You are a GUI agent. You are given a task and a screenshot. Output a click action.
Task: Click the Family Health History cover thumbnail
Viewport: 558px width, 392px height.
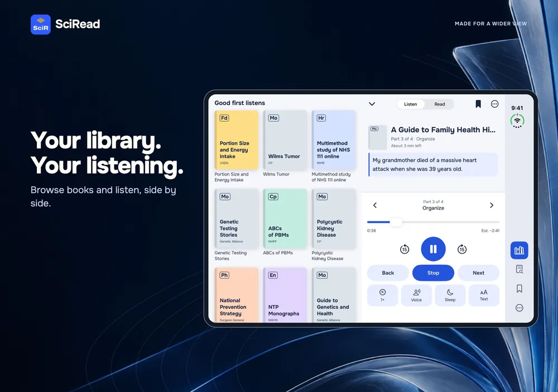pyautogui.click(x=378, y=137)
